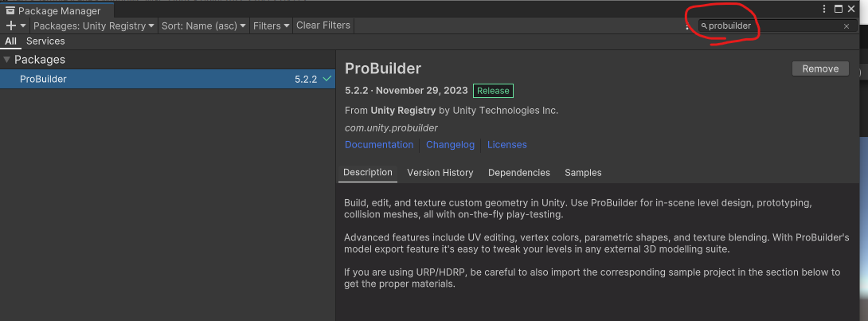Open the Dependencies tab
Image resolution: width=868 pixels, height=321 pixels.
[x=518, y=172]
